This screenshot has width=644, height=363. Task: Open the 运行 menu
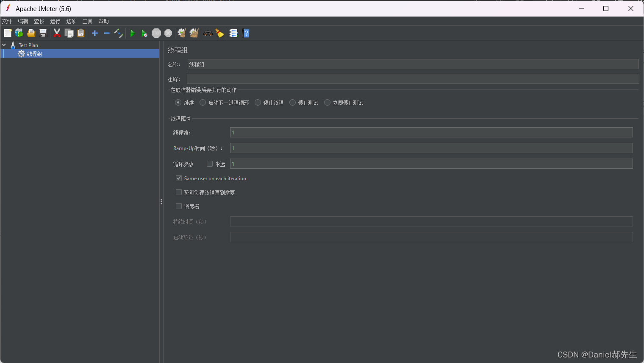pyautogui.click(x=55, y=21)
